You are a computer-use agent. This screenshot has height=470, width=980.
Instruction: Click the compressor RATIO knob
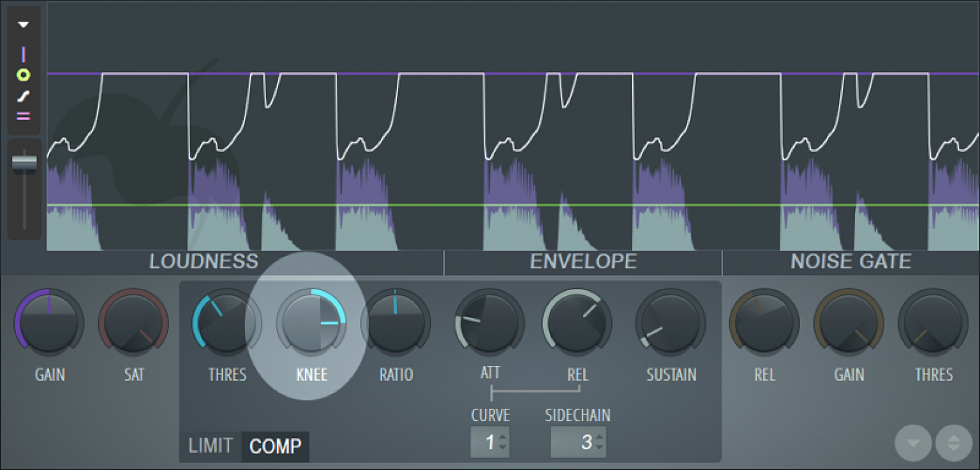395,322
